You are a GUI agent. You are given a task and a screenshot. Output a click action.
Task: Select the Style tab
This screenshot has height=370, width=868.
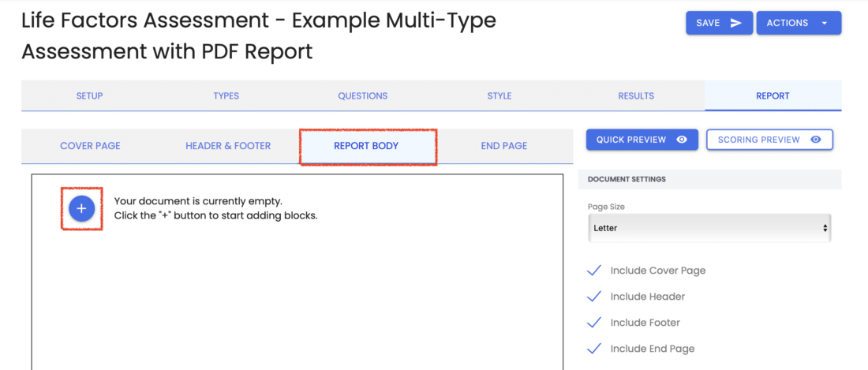499,95
